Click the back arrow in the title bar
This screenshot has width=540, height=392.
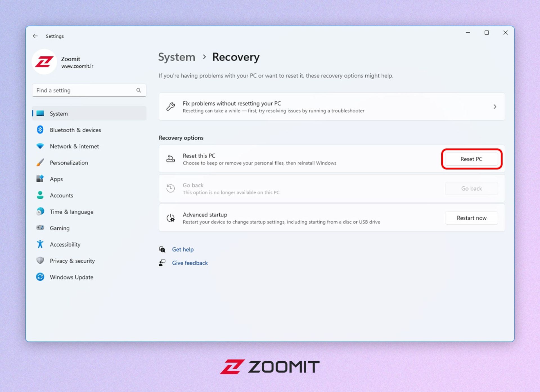click(35, 36)
